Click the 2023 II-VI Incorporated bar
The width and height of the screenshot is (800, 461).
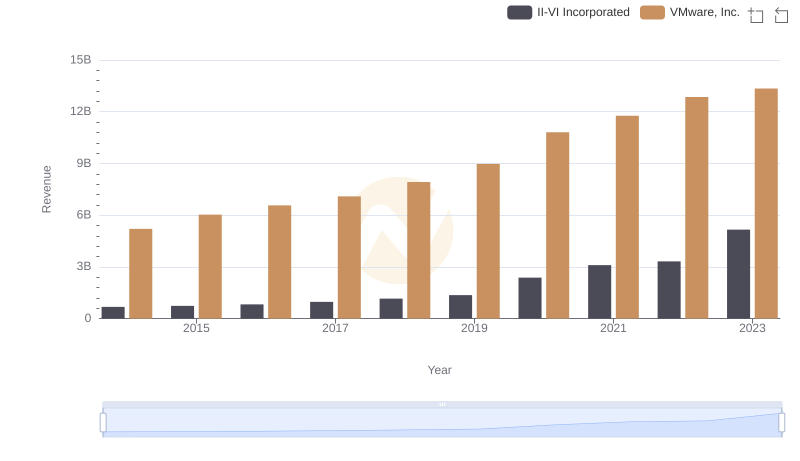click(738, 274)
